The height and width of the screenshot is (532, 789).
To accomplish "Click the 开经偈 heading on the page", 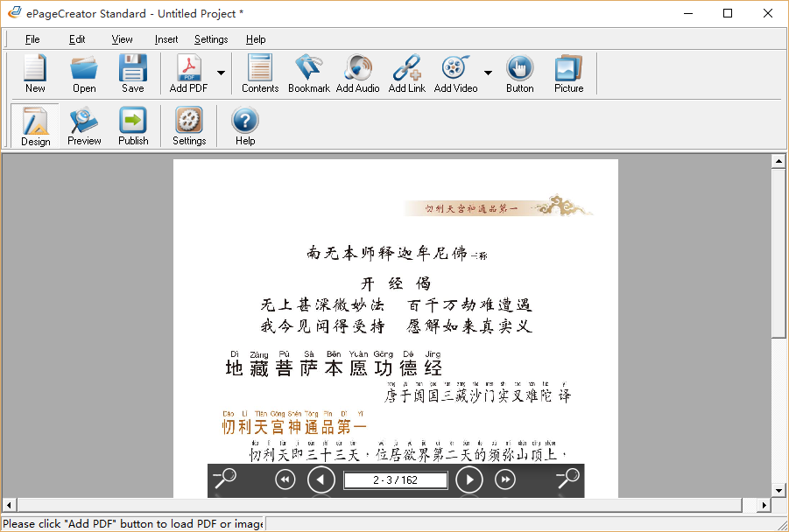I will (x=396, y=283).
